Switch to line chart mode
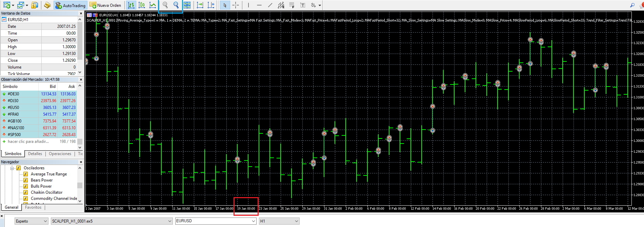 153,5
